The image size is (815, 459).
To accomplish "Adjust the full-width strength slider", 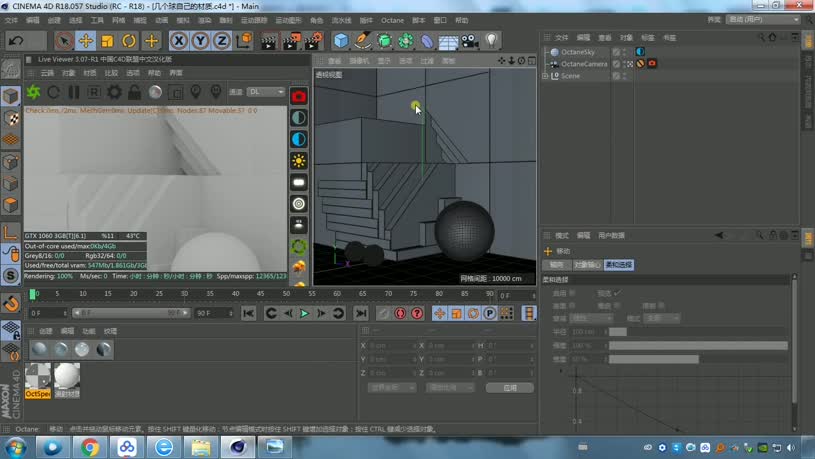I will [x=698, y=345].
